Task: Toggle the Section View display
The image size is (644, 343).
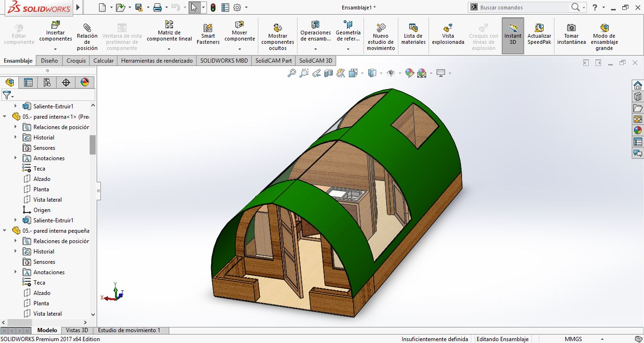Action: point(329,73)
